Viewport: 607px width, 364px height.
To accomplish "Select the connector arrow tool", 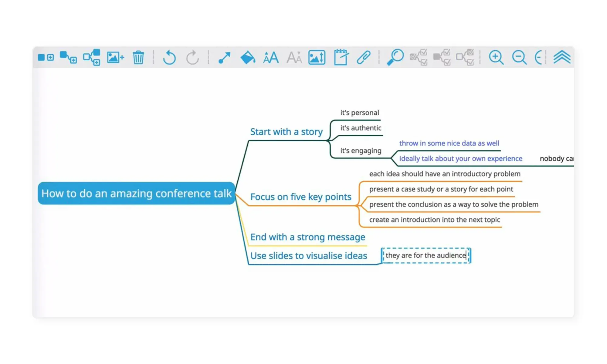I will click(x=225, y=57).
